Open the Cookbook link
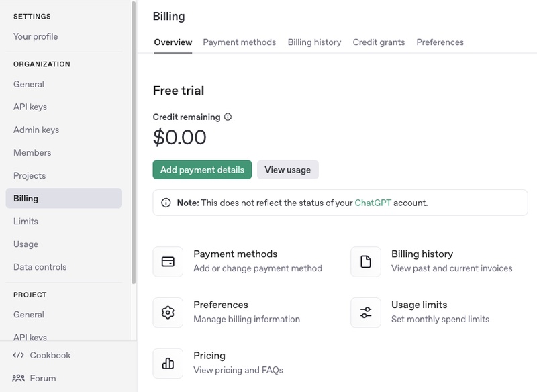The image size is (537, 392). tap(50, 355)
